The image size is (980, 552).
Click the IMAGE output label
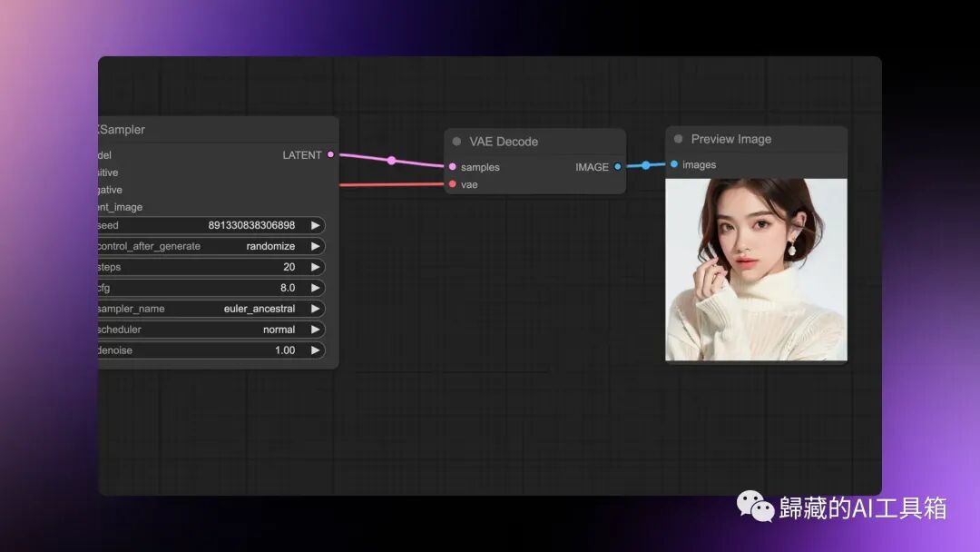pyautogui.click(x=592, y=167)
